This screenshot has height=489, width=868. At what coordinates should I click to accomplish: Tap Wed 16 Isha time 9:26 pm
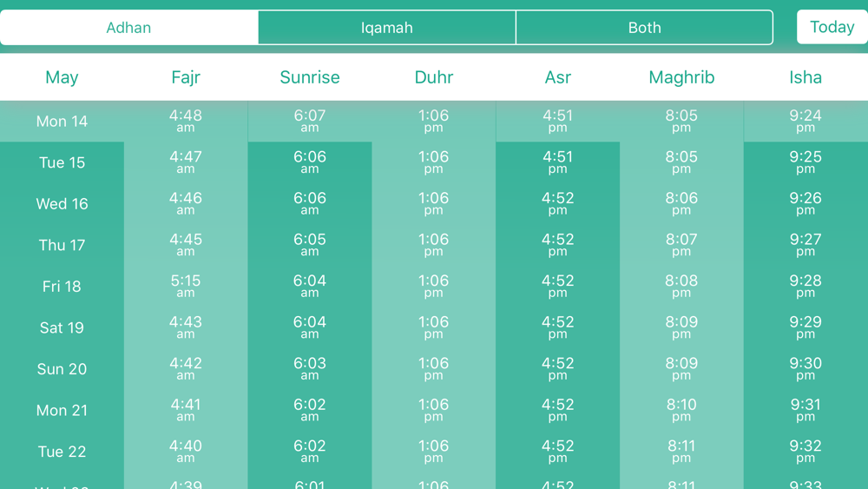pyautogui.click(x=806, y=203)
